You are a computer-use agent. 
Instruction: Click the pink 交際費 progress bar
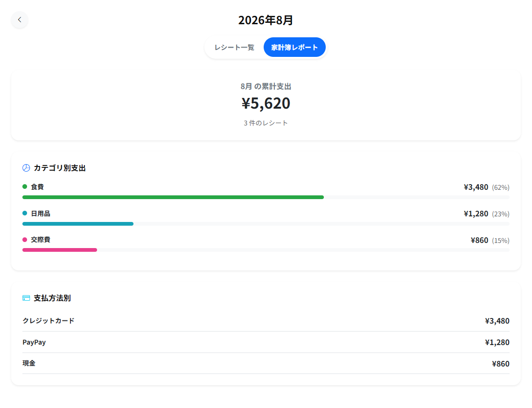[x=60, y=250]
